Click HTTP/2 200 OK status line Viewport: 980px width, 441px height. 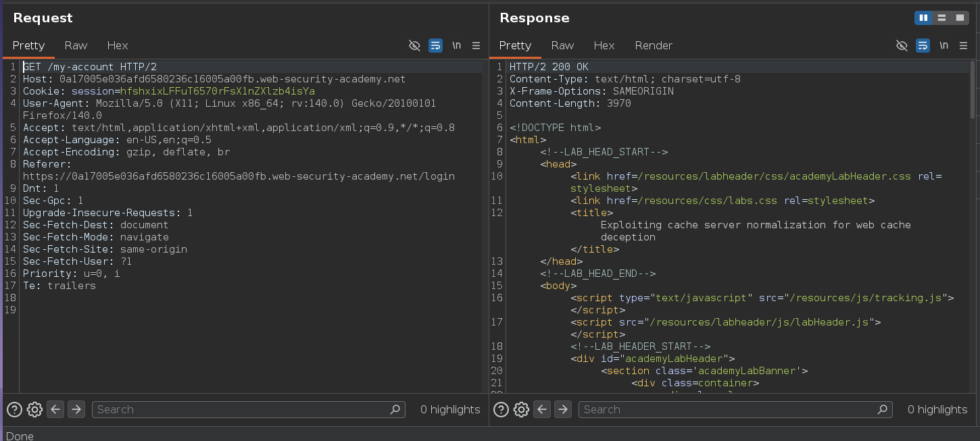pyautogui.click(x=549, y=67)
